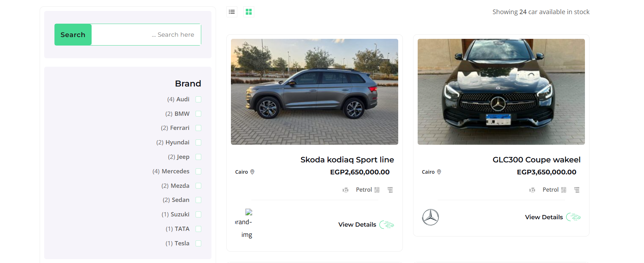Click the Cairo location pin on Skoda card
Image resolution: width=644 pixels, height=263 pixels.
coord(252,172)
